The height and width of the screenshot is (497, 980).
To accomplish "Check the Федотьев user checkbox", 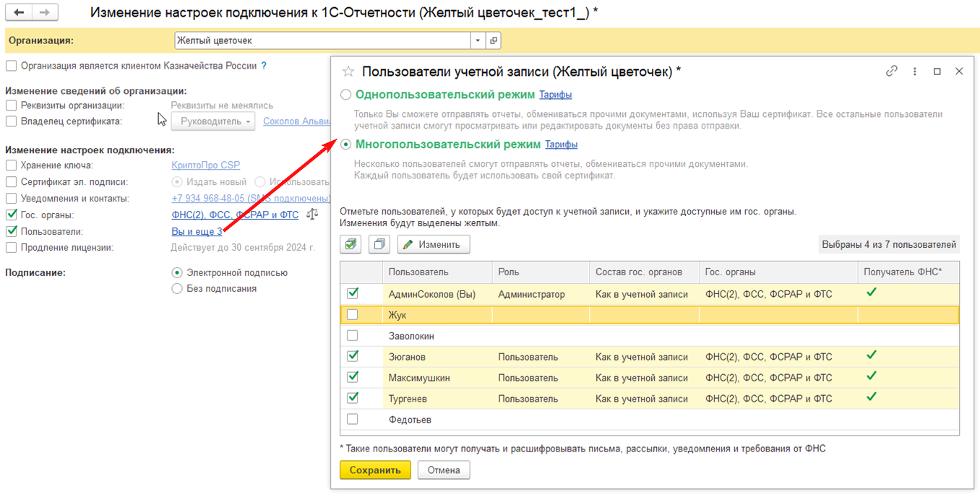I will [x=353, y=420].
